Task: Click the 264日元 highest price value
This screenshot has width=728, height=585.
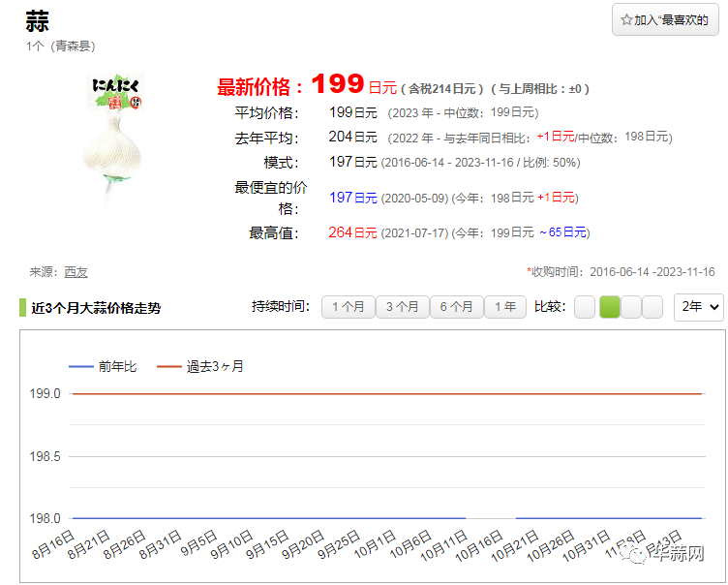Action: pyautogui.click(x=352, y=232)
